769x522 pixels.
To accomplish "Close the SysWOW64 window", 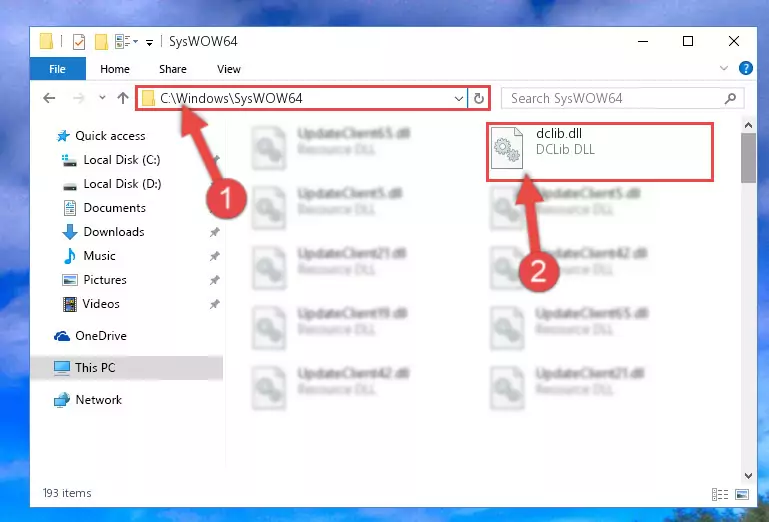I will click(x=734, y=42).
